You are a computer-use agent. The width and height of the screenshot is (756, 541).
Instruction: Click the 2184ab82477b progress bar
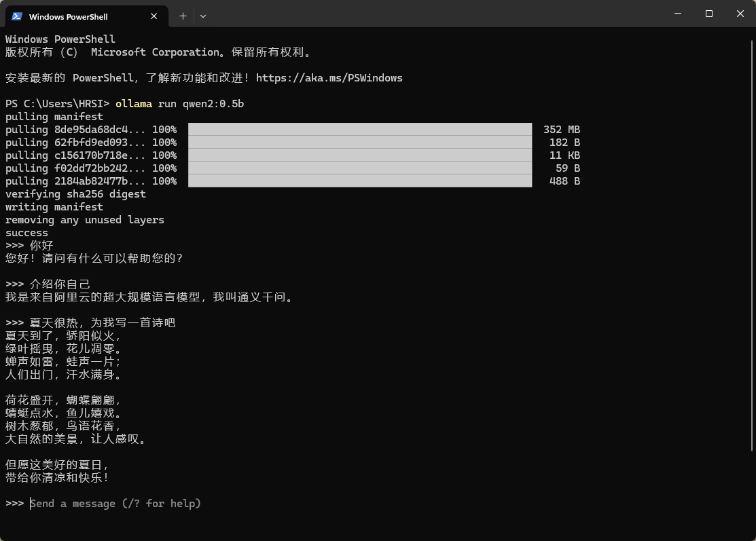coord(360,181)
